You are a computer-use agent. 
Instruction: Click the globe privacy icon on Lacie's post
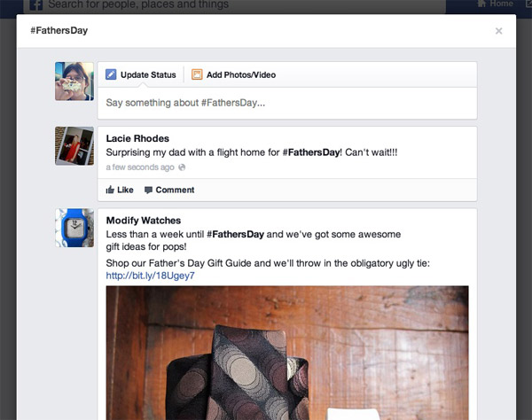(x=182, y=167)
